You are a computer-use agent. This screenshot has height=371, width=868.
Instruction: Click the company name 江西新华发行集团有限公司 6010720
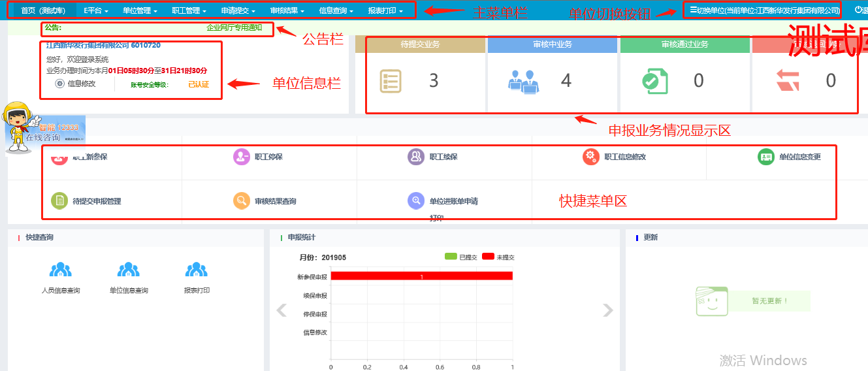click(103, 45)
